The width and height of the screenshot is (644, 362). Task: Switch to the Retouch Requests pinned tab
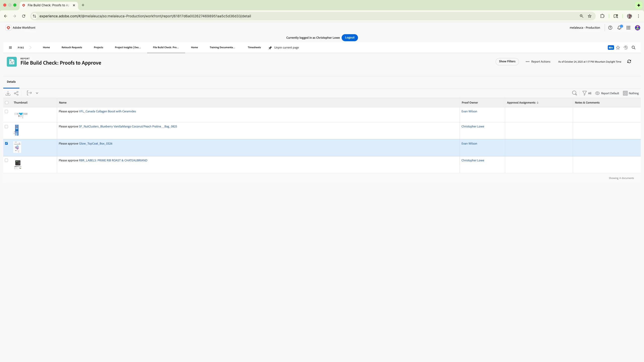pyautogui.click(x=72, y=48)
